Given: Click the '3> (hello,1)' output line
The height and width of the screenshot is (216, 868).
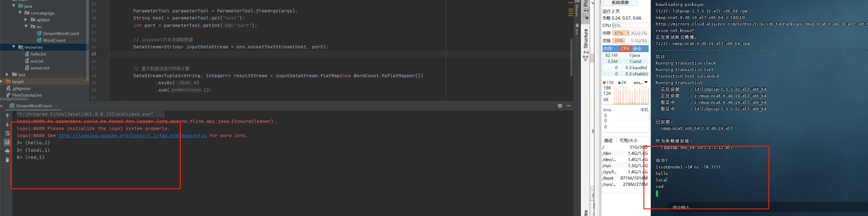Looking at the screenshot, I should click(x=33, y=143).
